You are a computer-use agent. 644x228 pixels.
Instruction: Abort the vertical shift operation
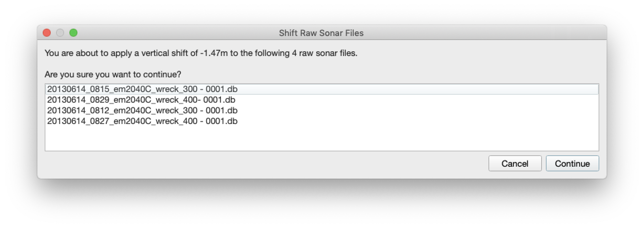(x=515, y=164)
